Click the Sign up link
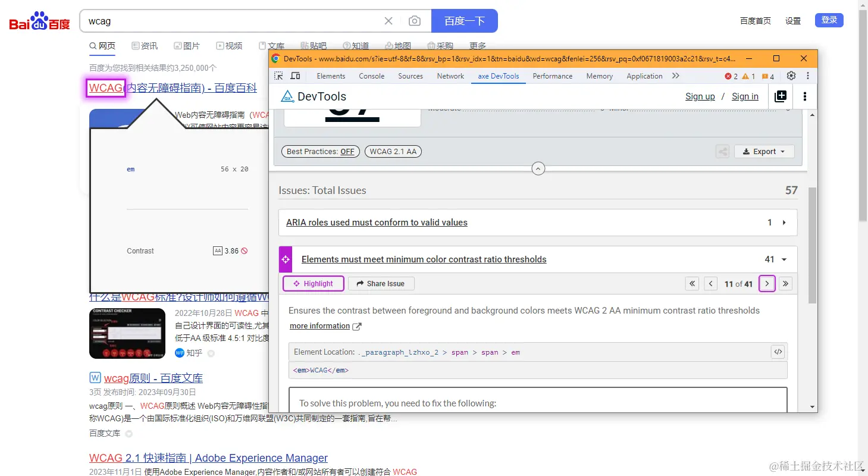This screenshot has width=868, height=476. click(700, 96)
